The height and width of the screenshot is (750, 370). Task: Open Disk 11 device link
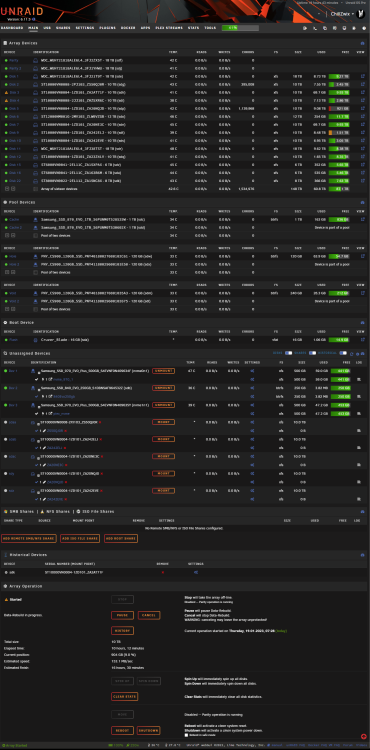(15, 149)
